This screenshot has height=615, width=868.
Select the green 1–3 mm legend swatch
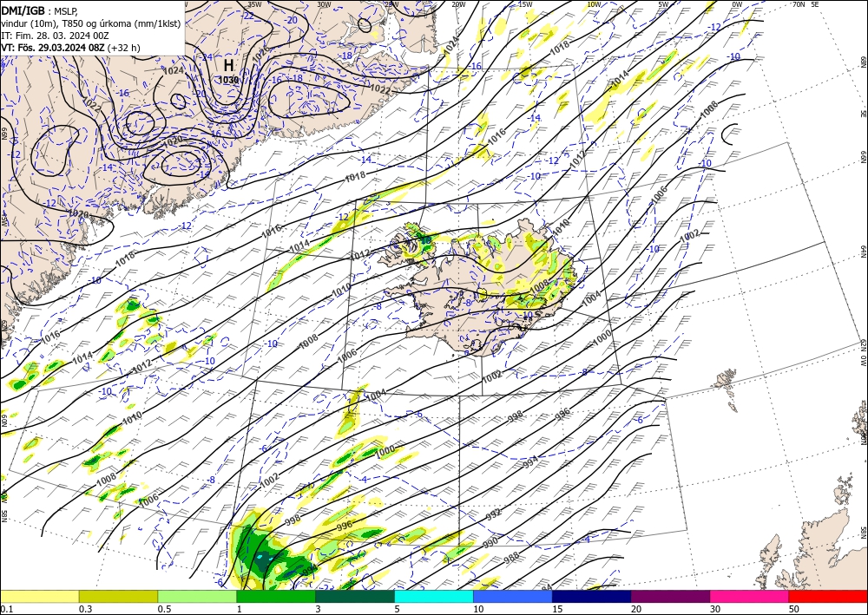tap(276, 596)
